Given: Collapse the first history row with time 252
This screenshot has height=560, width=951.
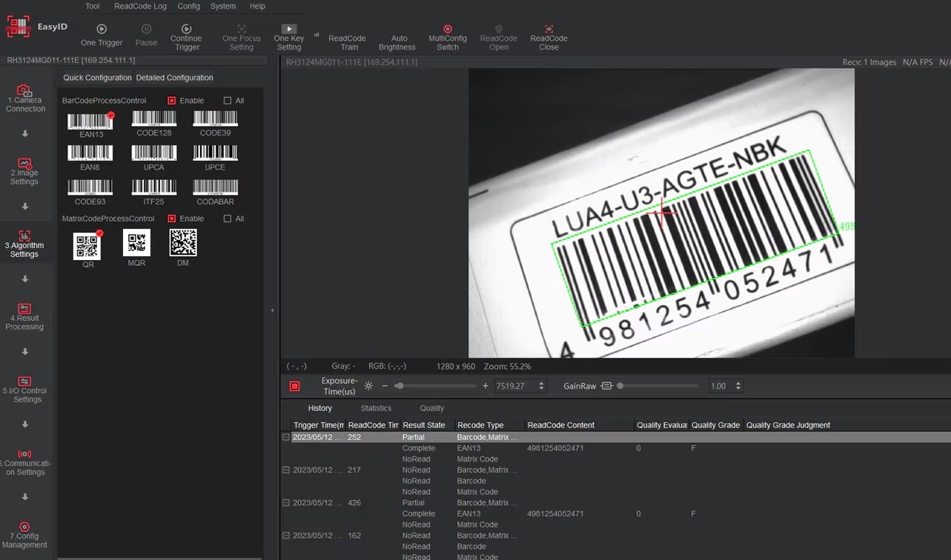Looking at the screenshot, I should pos(286,437).
